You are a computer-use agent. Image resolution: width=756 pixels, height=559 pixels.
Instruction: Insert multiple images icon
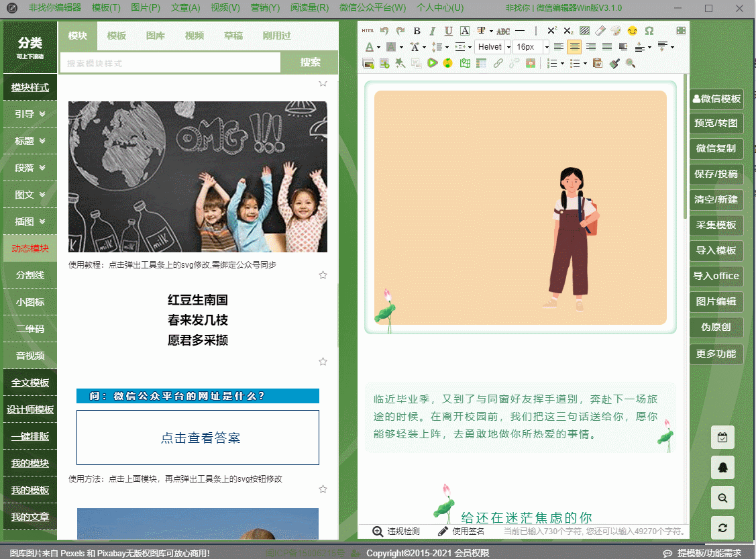point(368,63)
